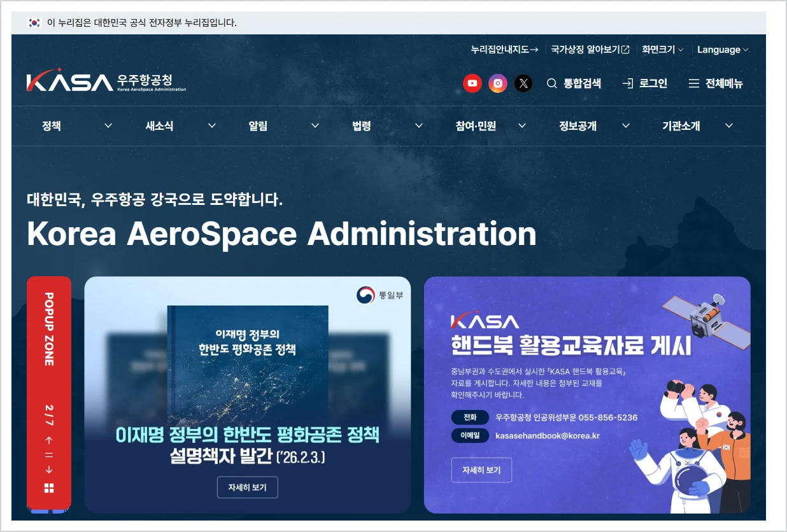Open the 누리집안내지도 site map link
This screenshot has height=532, width=787.
pyautogui.click(x=504, y=50)
